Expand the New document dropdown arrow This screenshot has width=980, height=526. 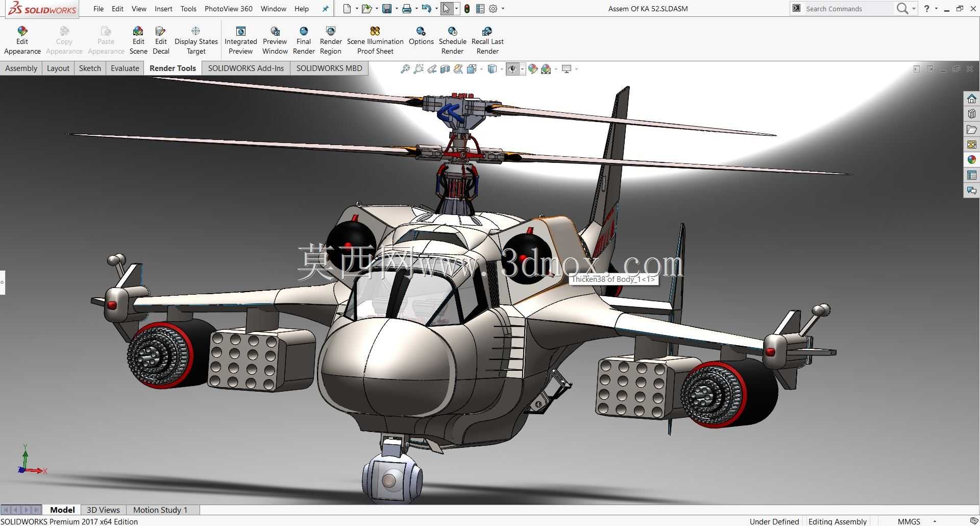356,9
